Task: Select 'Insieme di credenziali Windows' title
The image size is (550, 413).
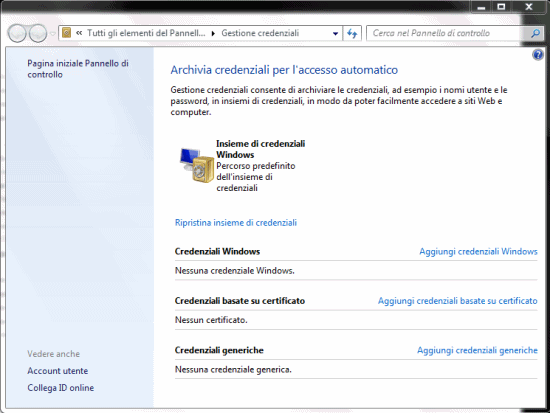Action: pos(261,149)
